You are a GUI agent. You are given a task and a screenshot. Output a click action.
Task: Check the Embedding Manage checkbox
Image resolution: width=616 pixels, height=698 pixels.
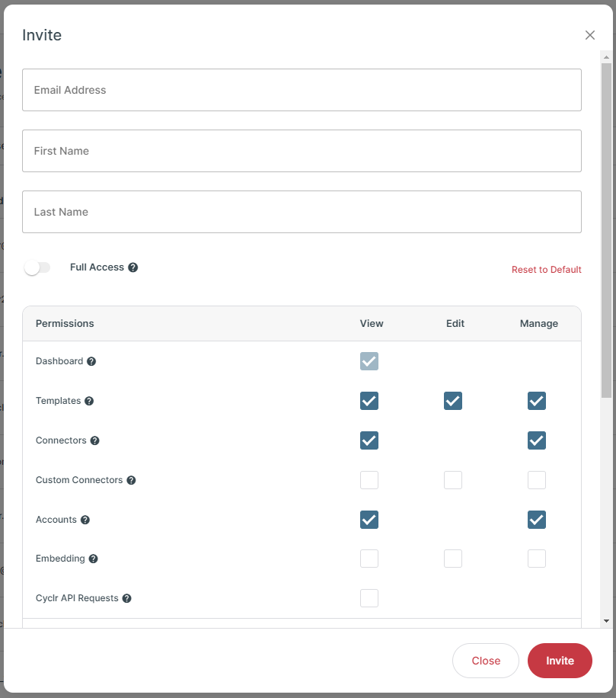pyautogui.click(x=536, y=559)
